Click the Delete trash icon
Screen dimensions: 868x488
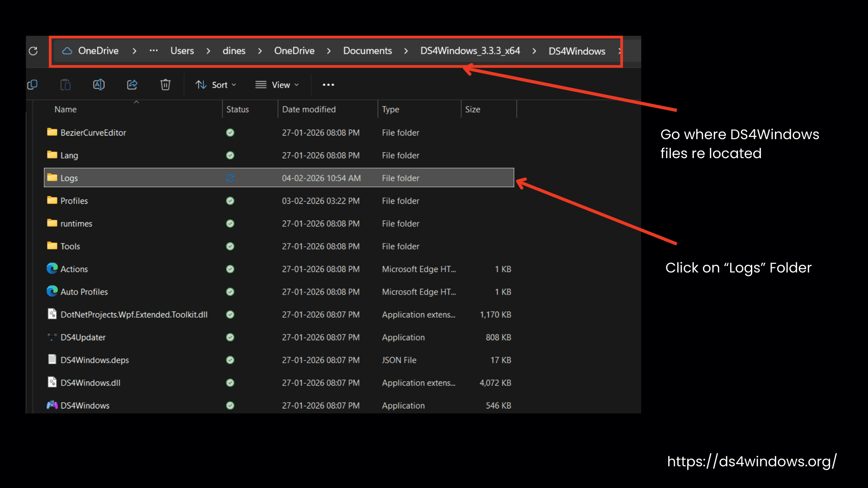coord(165,84)
